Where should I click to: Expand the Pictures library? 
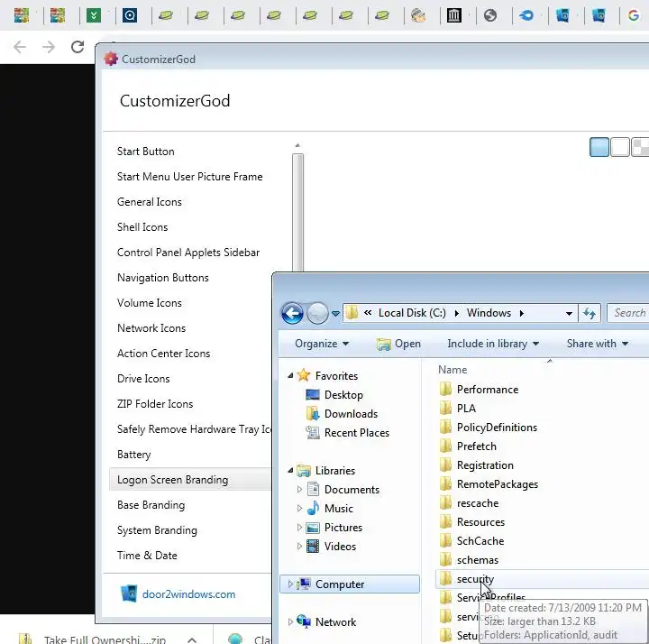click(299, 527)
